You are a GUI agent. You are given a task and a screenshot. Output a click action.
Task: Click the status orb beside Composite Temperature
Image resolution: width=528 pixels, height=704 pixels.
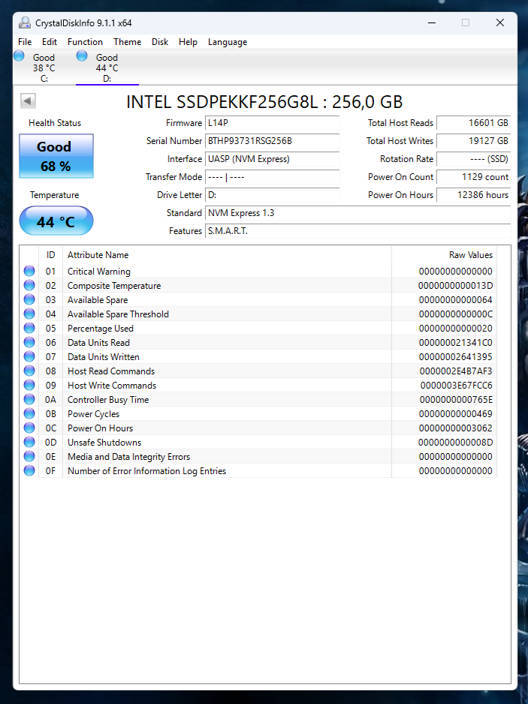[x=29, y=285]
